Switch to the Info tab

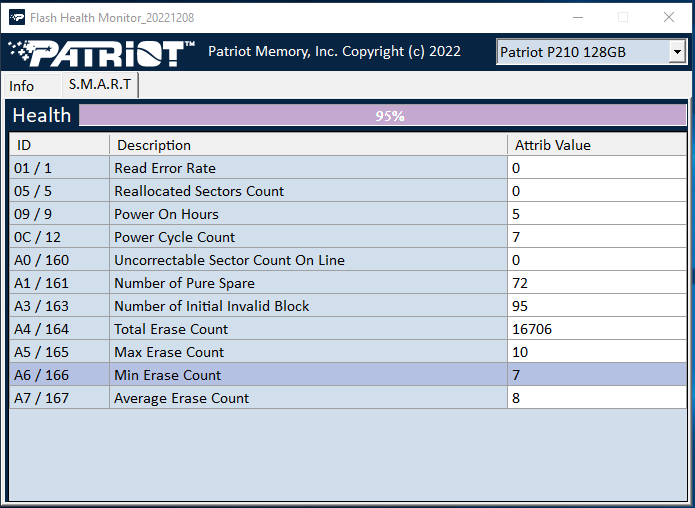22,86
